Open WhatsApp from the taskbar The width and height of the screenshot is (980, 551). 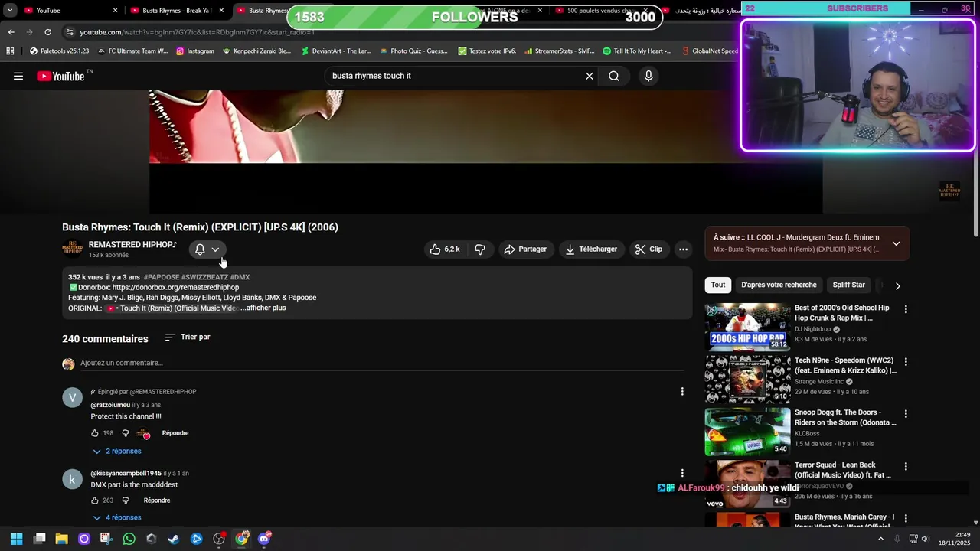coord(129,539)
